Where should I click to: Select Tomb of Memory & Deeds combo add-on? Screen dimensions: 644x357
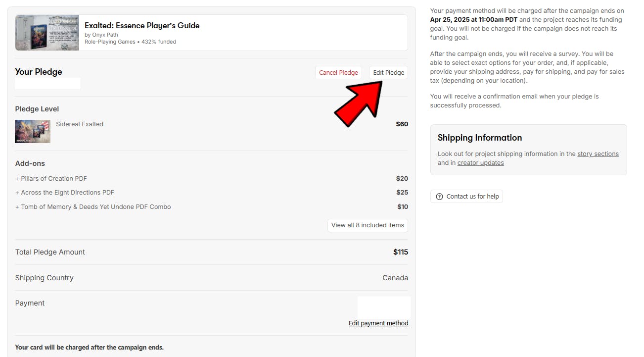point(95,207)
